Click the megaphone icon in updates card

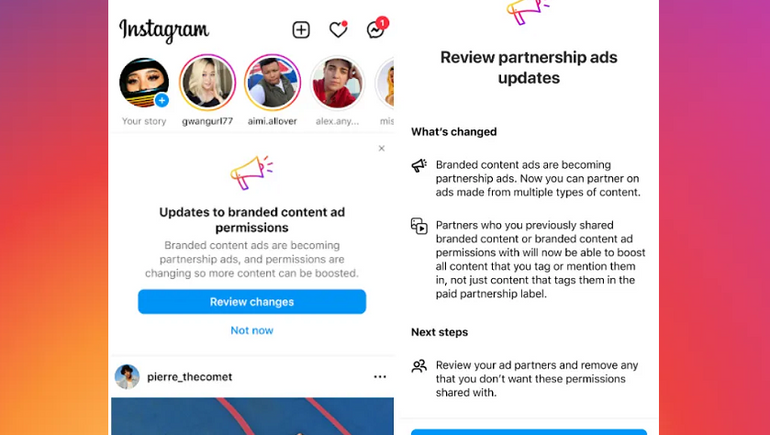251,172
